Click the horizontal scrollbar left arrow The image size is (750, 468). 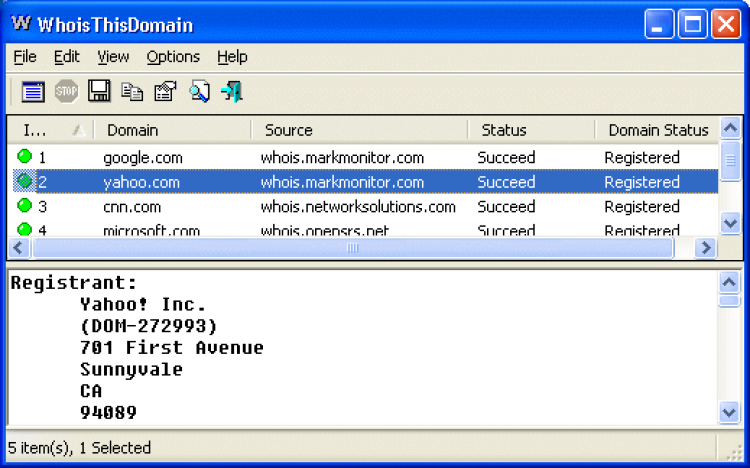tap(19, 248)
